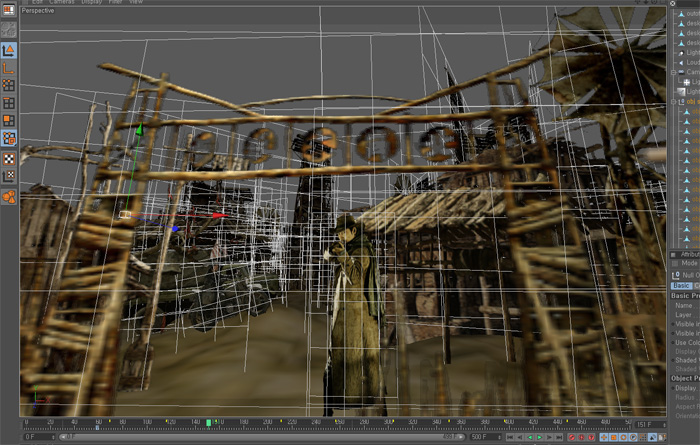Switch to Polygons mode icon
Image resolution: width=700 pixels, height=445 pixels.
click(x=8, y=121)
